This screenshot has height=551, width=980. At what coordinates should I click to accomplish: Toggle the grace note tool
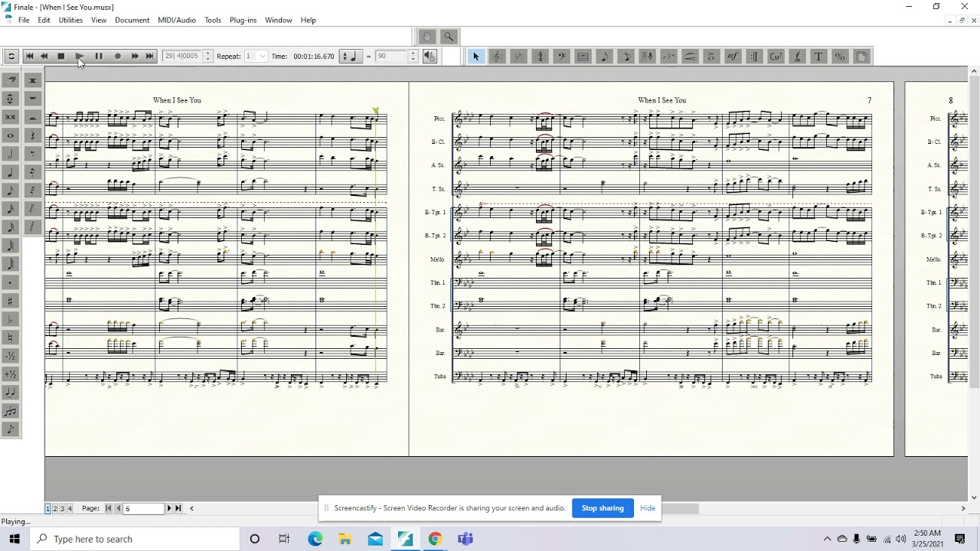coord(11,429)
